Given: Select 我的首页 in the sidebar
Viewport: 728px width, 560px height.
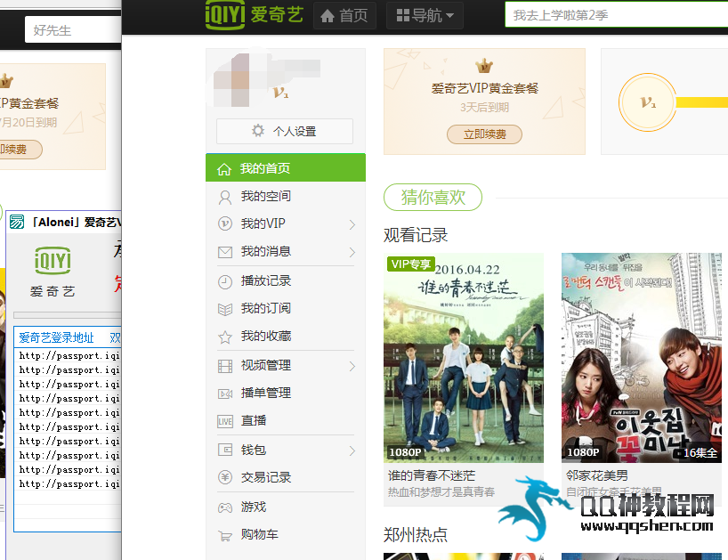Looking at the screenshot, I should click(x=286, y=167).
